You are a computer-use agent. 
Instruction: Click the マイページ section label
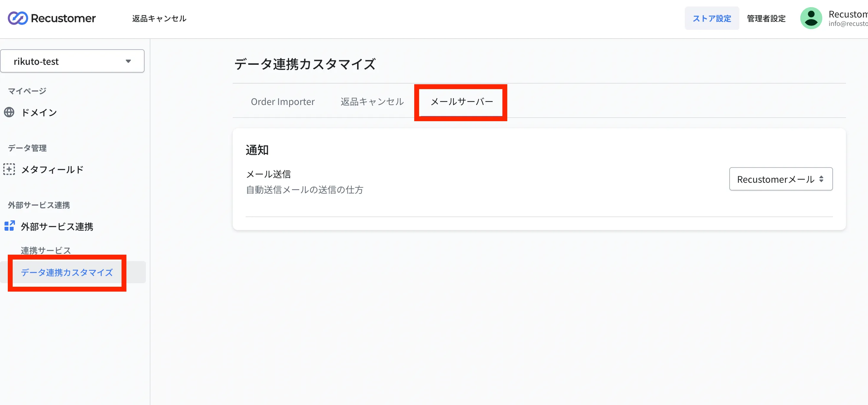coord(27,91)
